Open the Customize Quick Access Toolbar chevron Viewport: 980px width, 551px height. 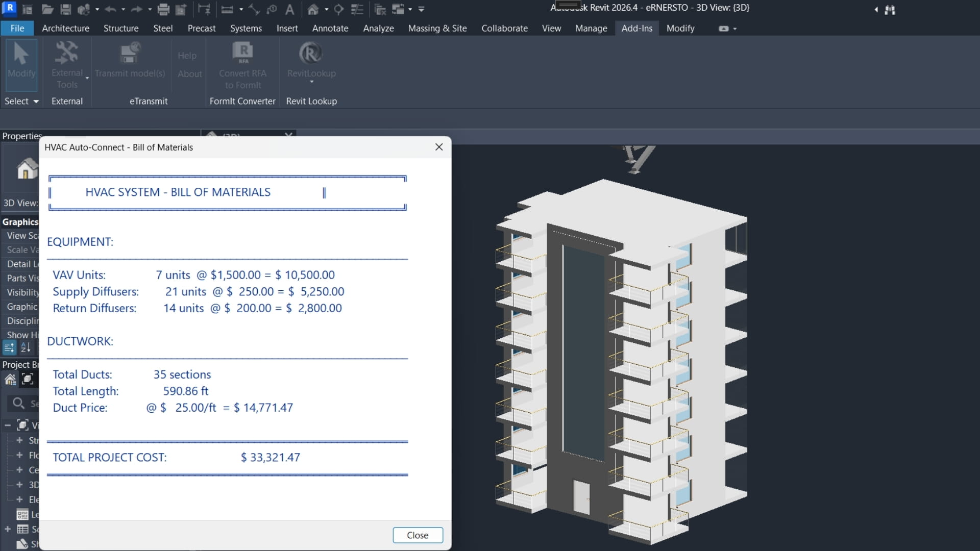click(x=421, y=9)
